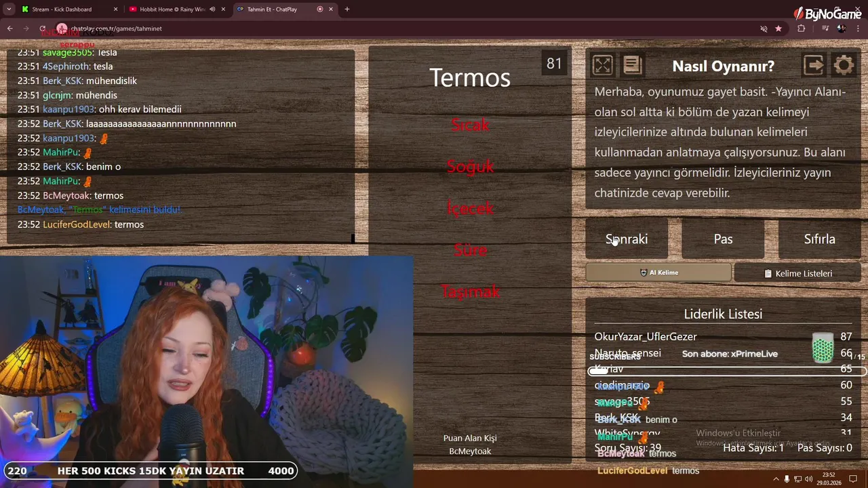
Task: Click Puan Alan Kişi BcMeytoak label
Action: [470, 445]
